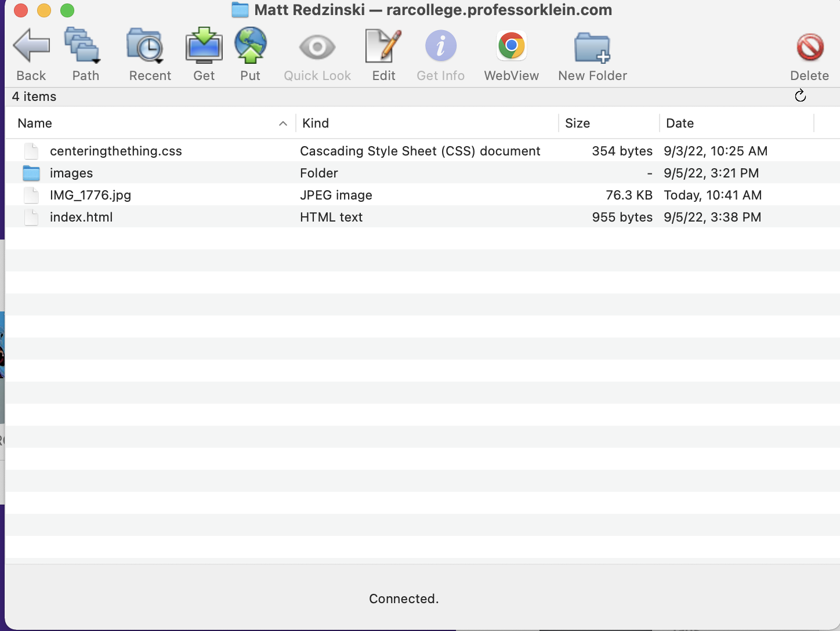Click the 4 items count label
Screen dimensions: 840x631
(34, 96)
